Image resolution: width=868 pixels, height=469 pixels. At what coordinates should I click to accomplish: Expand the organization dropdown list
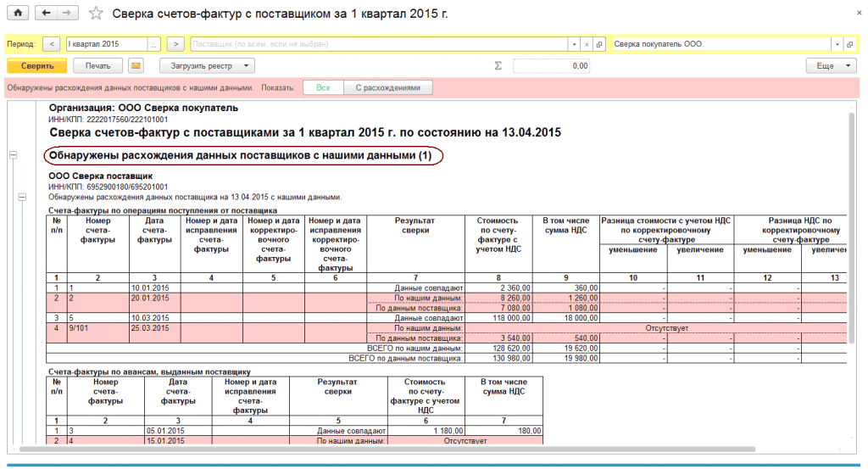(x=837, y=44)
